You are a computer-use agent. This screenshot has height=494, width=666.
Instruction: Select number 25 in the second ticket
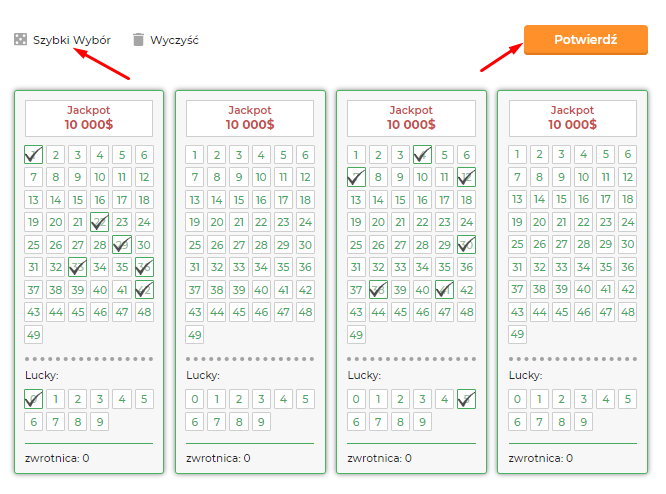(195, 245)
